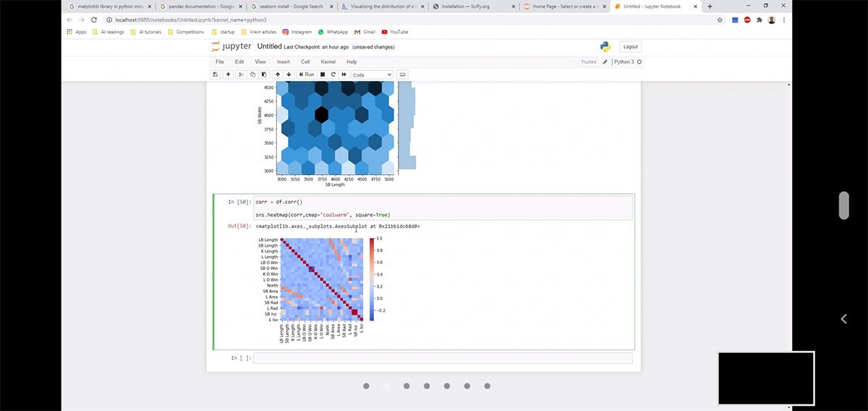Reload the page
The image size is (868, 411).
pyautogui.click(x=94, y=20)
